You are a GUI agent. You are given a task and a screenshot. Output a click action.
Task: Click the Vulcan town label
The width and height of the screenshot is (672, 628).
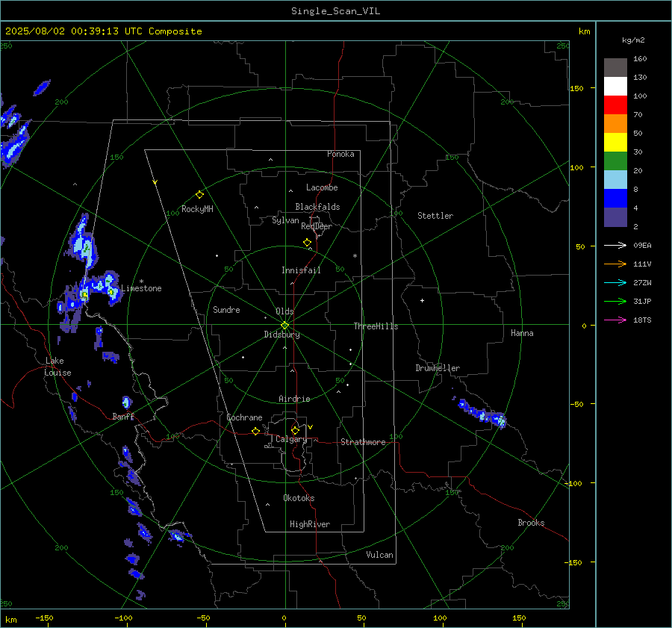point(379,555)
